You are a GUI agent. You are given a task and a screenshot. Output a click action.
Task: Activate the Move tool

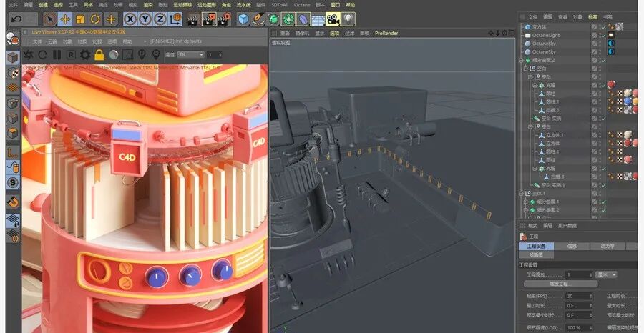65,19
